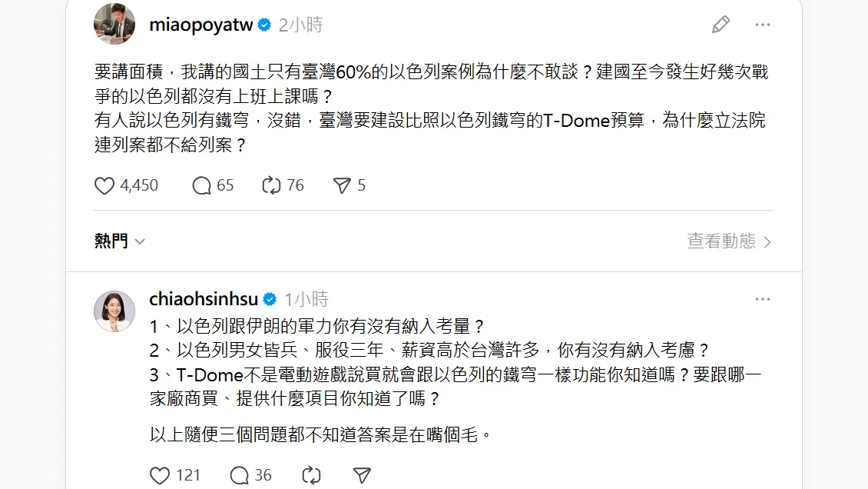
Task: Click the 1小時 reply timestamp
Action: click(x=306, y=299)
